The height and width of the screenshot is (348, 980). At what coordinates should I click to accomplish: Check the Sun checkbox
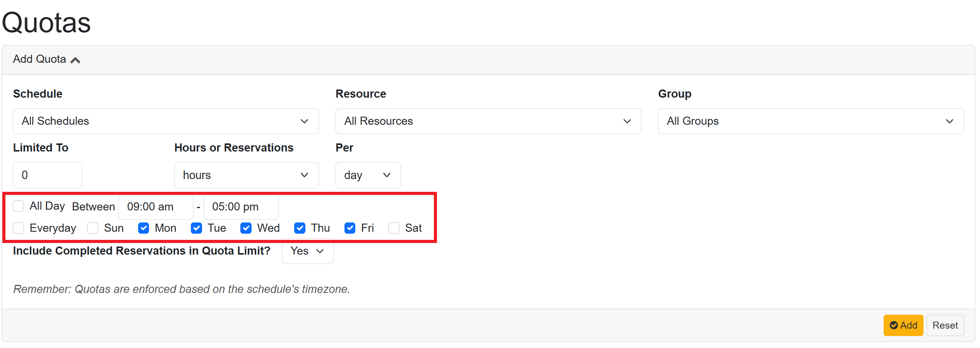[x=93, y=228]
